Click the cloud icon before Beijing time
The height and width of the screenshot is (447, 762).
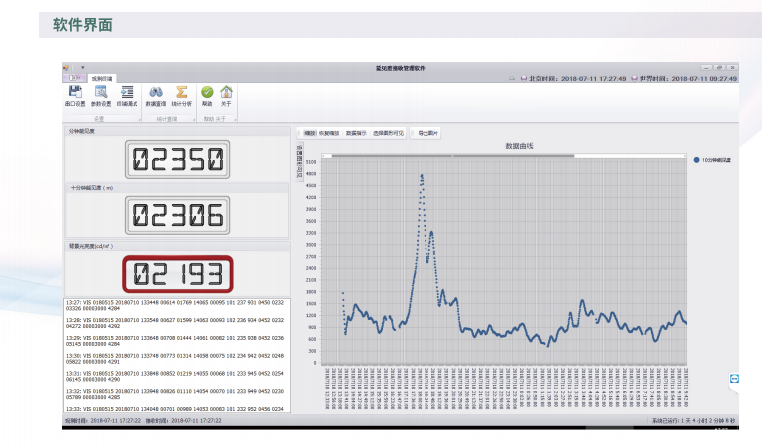click(512, 78)
